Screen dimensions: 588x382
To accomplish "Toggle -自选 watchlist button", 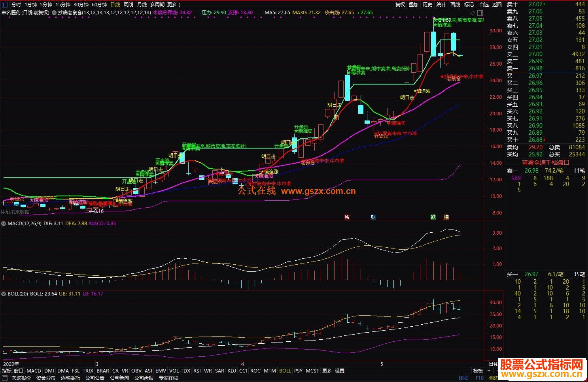I will tap(483, 5).
